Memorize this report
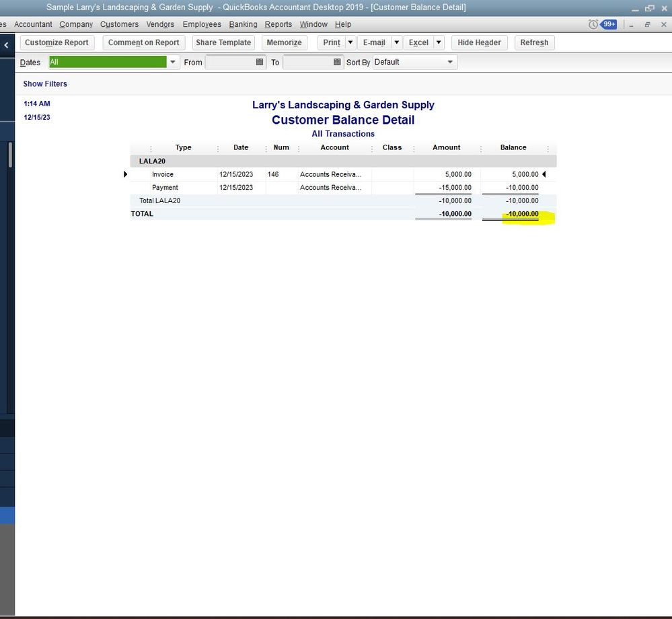The width and height of the screenshot is (672, 619). (x=284, y=42)
